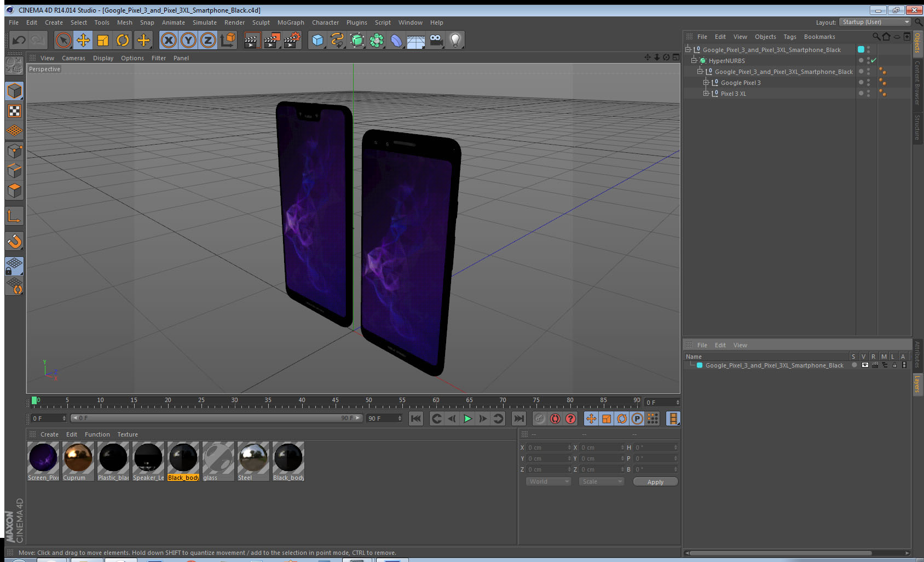This screenshot has height=562, width=924.
Task: Open the floor environment objects icon
Action: pos(416,40)
